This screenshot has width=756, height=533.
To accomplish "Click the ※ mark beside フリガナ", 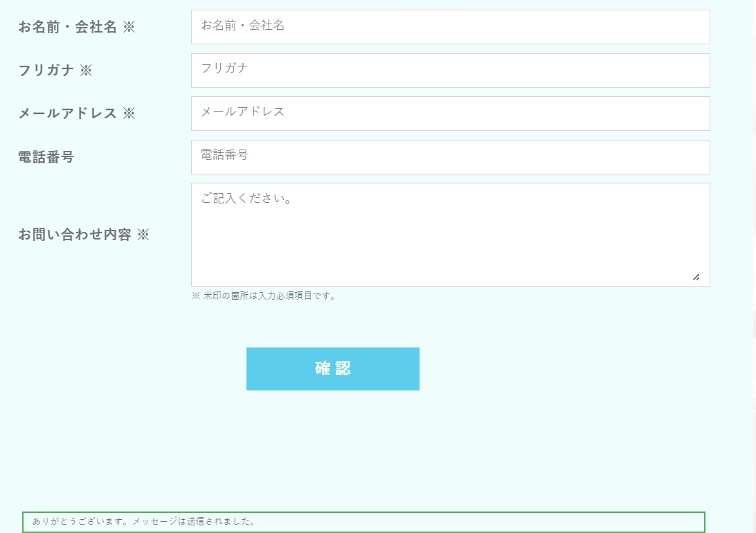I will (x=86, y=71).
